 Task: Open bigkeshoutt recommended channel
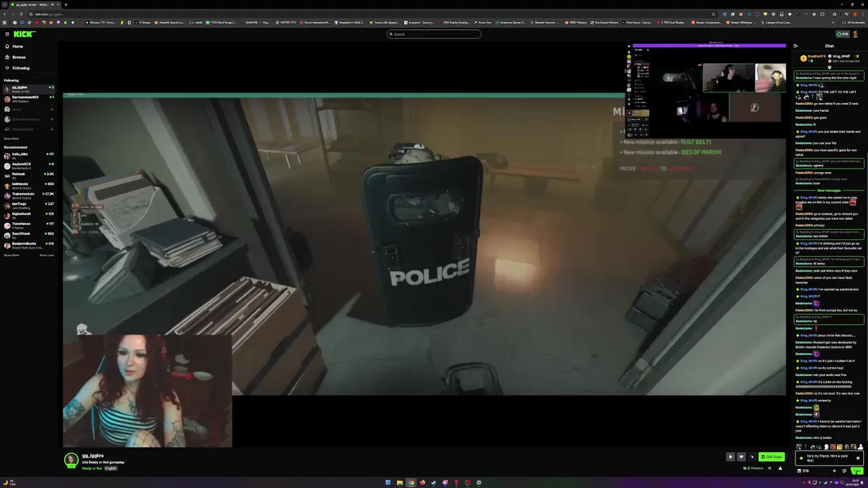[28, 215]
